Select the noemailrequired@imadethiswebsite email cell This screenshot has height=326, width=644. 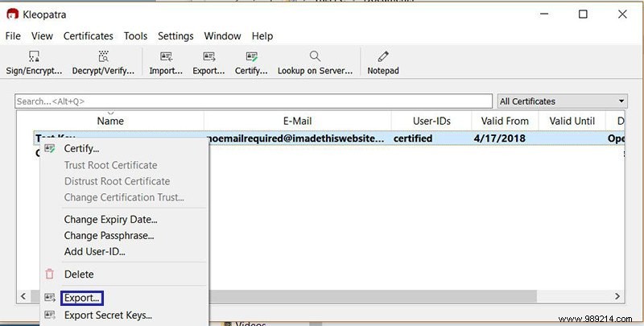click(x=297, y=138)
